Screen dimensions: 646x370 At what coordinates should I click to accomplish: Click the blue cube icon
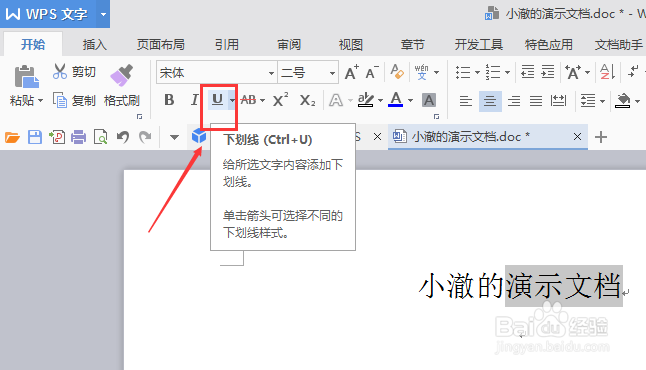[x=199, y=136]
